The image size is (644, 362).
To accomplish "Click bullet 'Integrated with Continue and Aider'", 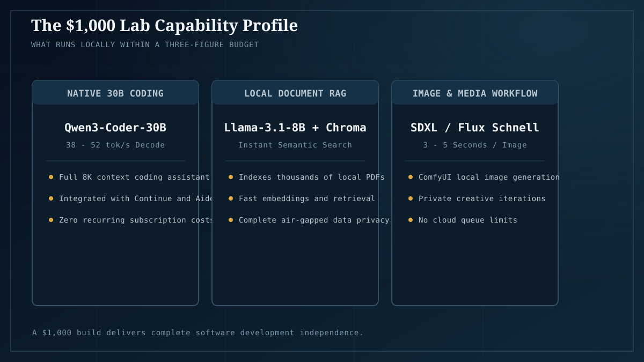I will point(131,198).
